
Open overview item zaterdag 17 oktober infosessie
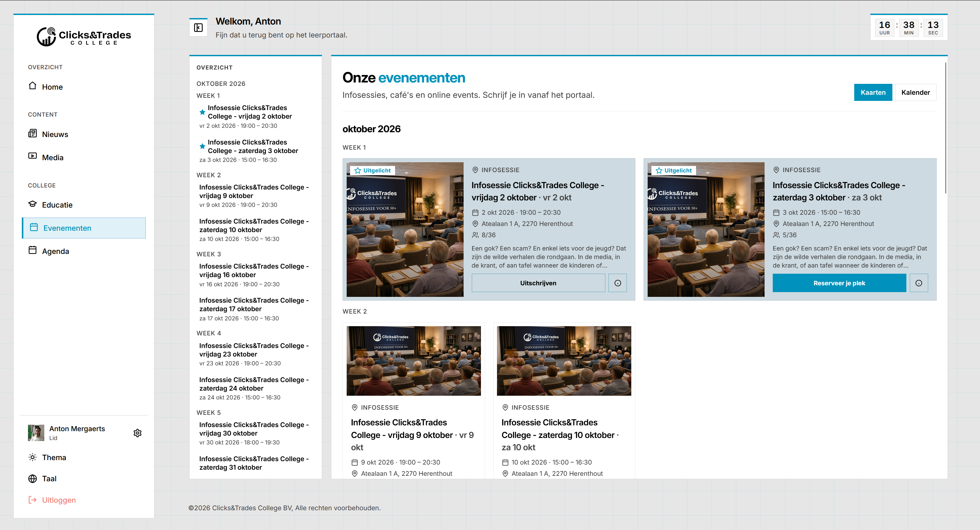point(255,309)
